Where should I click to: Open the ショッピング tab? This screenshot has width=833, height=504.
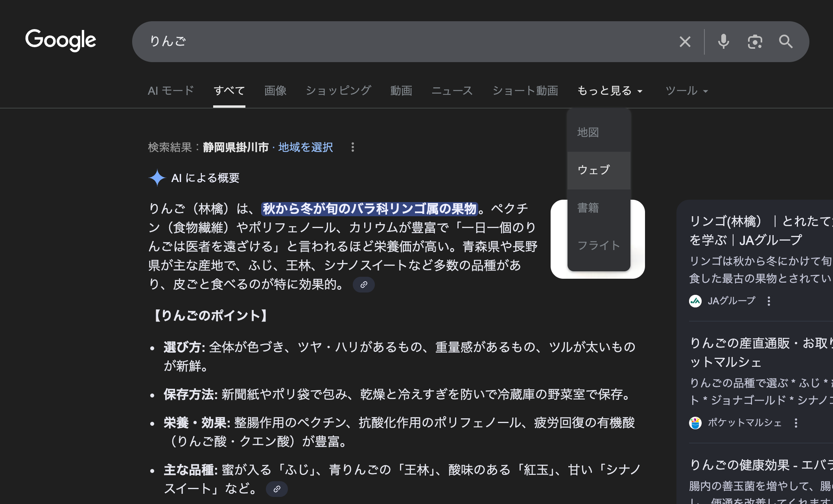pos(338,91)
